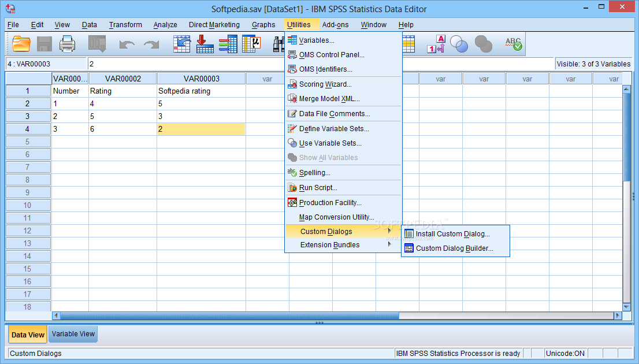
Task: Click the grayed Show All Variables toolbar icon
Action: click(484, 43)
